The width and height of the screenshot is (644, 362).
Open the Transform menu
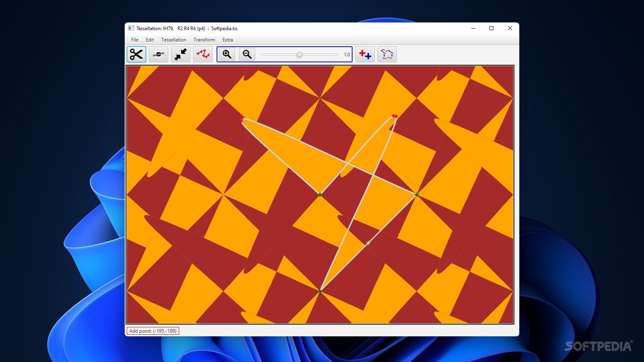coord(204,40)
